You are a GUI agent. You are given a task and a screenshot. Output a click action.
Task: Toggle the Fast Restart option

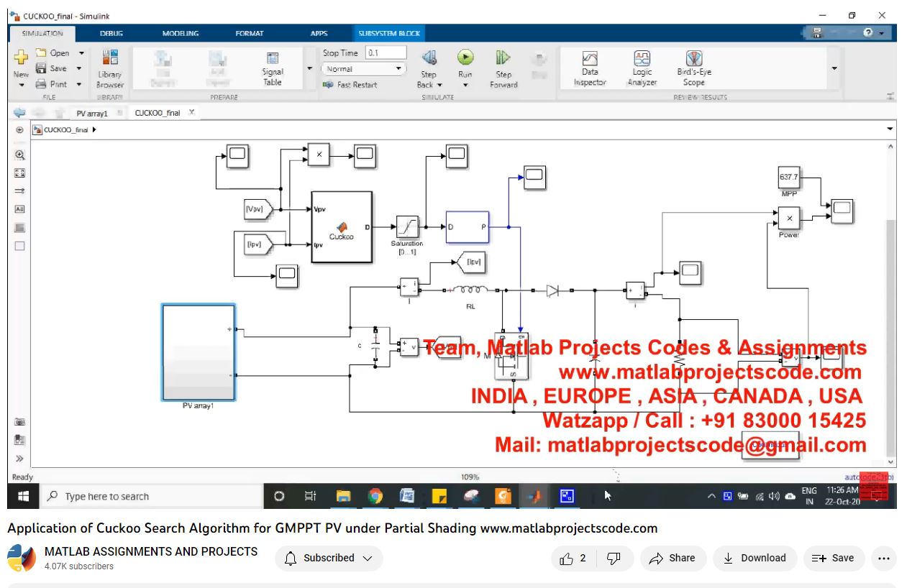[350, 85]
